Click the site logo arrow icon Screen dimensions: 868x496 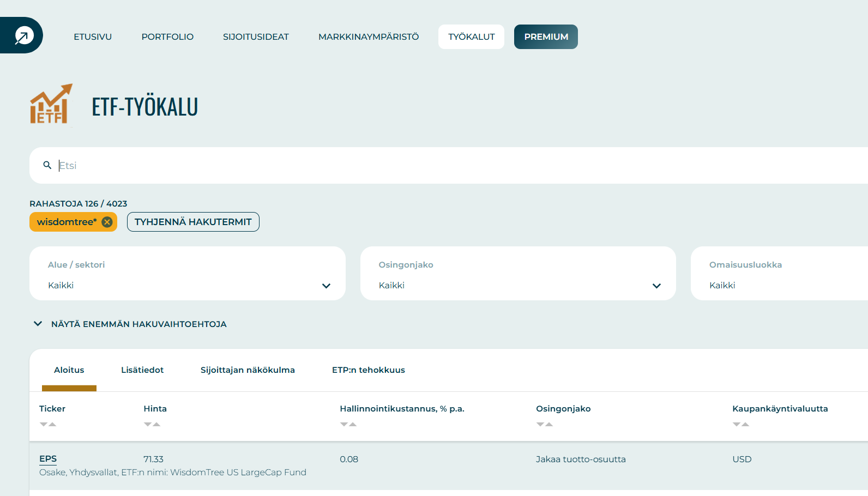24,36
